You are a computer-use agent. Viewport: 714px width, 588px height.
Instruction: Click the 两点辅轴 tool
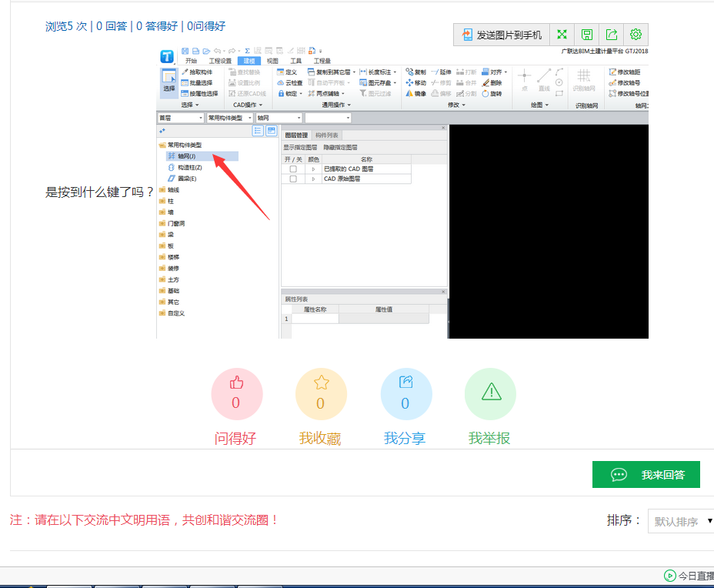coord(326,93)
